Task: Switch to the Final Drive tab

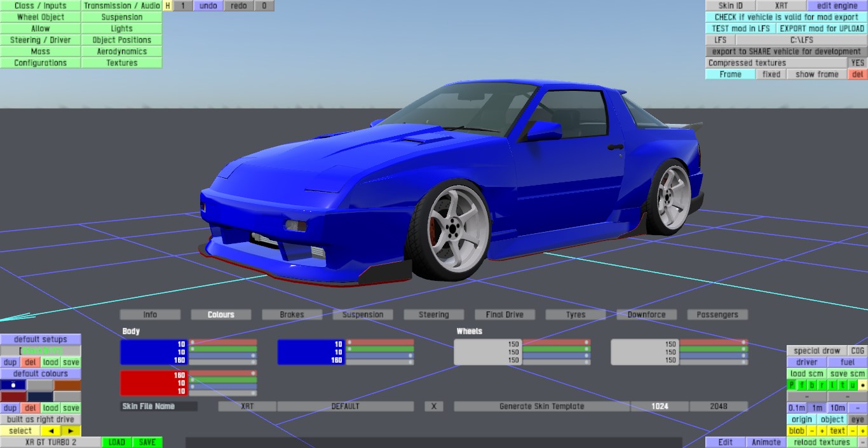Action: point(505,315)
